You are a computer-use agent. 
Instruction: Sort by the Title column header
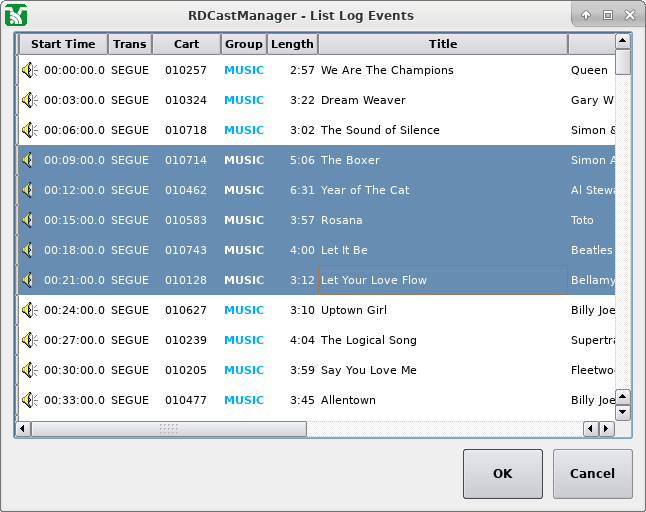point(442,44)
